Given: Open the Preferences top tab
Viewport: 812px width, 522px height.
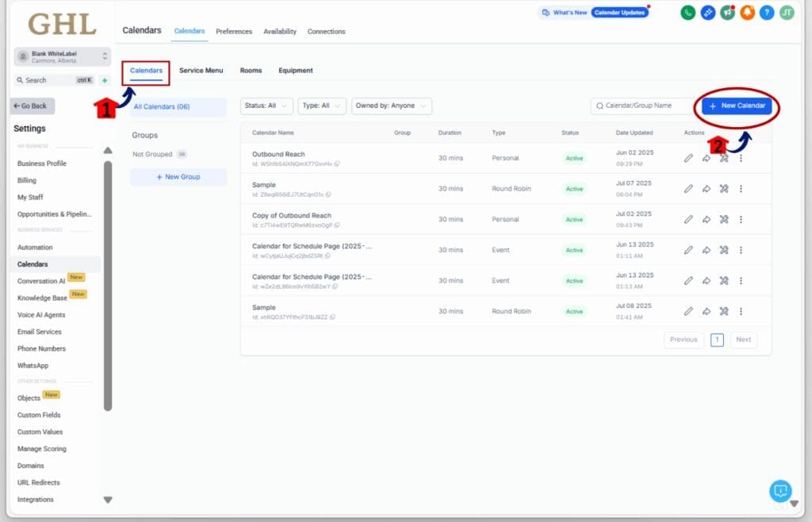Looking at the screenshot, I should (x=234, y=32).
